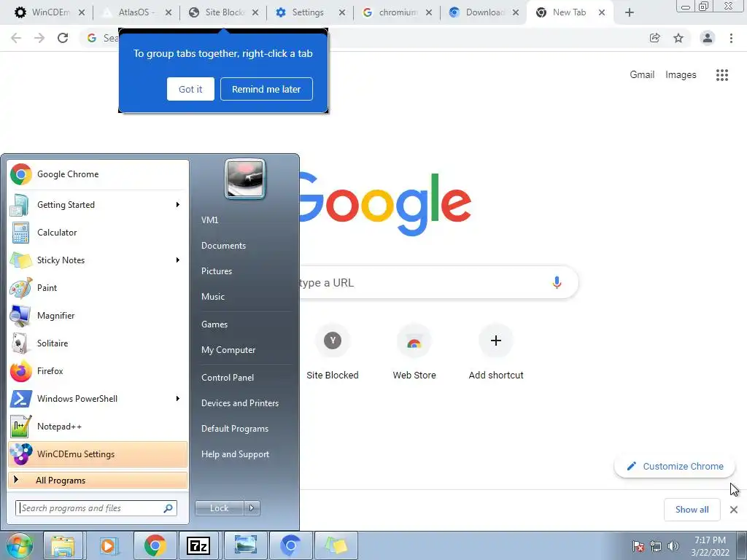The width and height of the screenshot is (747, 560).
Task: Open Windows PowerShell in Start menu
Action: click(98, 399)
